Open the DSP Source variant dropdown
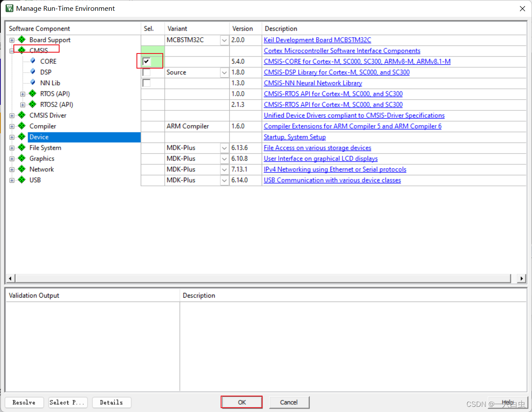The width and height of the screenshot is (532, 412). click(225, 72)
